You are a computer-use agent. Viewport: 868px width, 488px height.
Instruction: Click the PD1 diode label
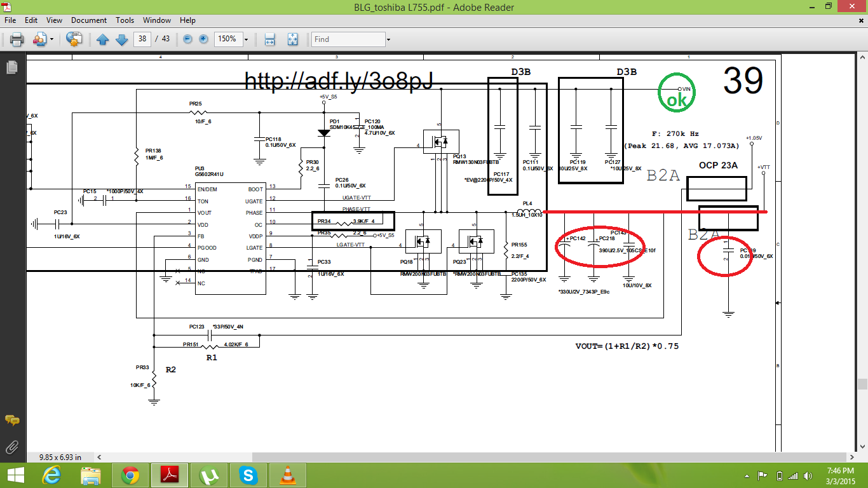click(x=334, y=120)
